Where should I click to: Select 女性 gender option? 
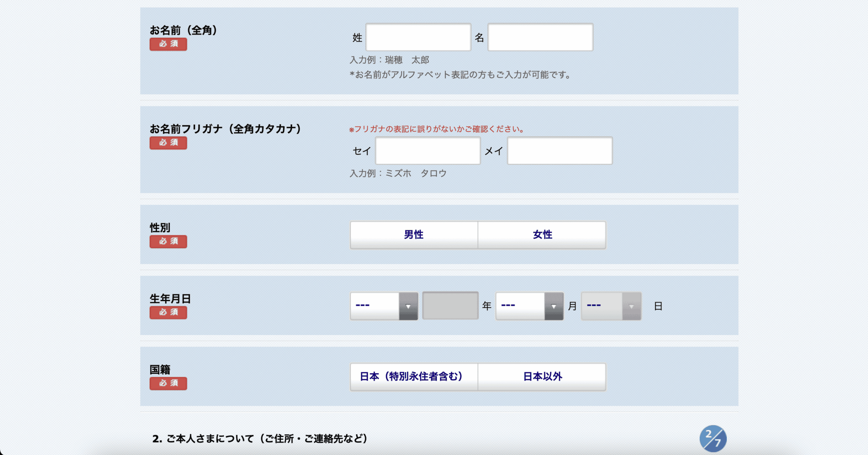[542, 234]
